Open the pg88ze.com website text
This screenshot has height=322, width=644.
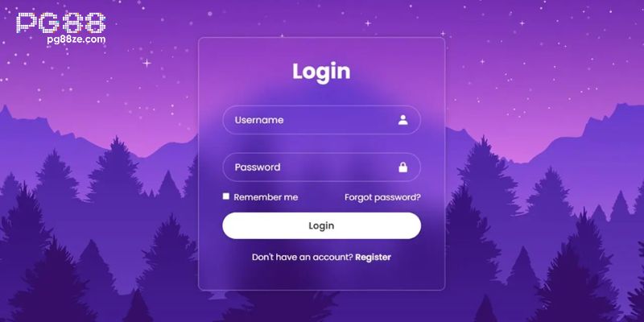pos(76,39)
